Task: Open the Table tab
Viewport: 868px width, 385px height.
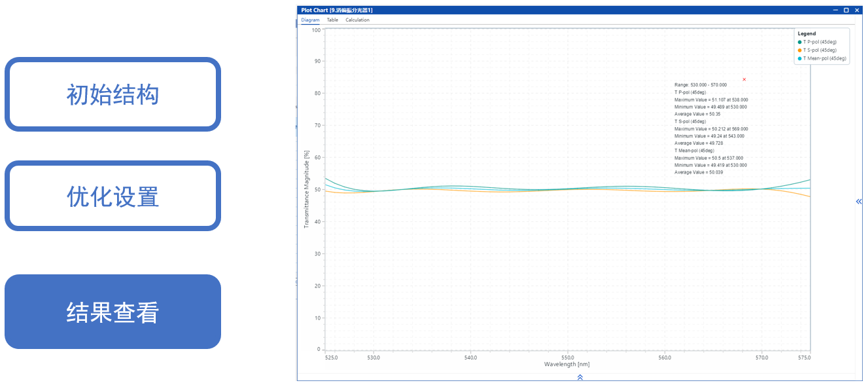Action: (x=332, y=20)
